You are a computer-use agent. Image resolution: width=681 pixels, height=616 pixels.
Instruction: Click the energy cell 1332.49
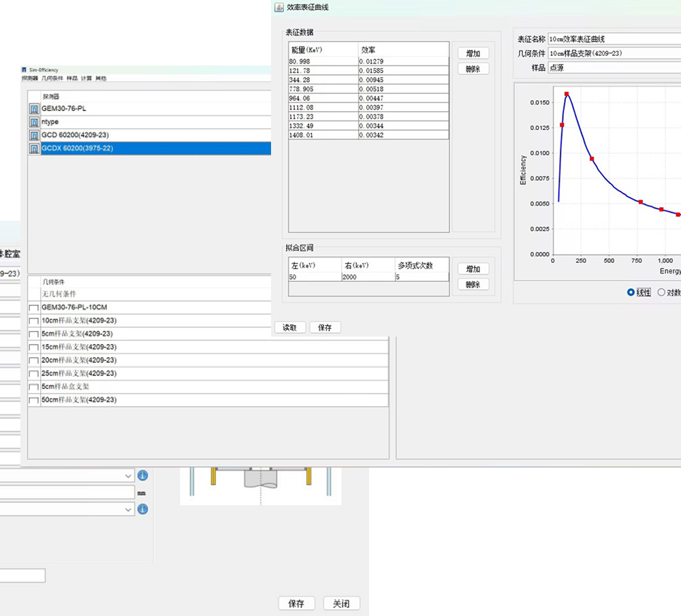click(323, 126)
